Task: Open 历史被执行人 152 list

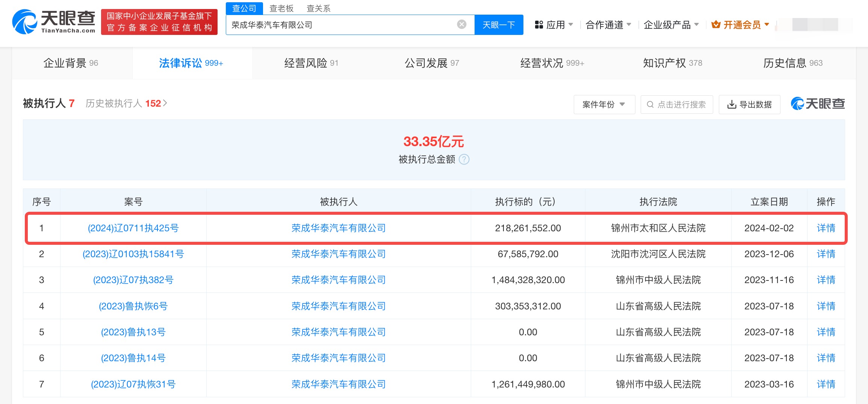Action: click(126, 103)
